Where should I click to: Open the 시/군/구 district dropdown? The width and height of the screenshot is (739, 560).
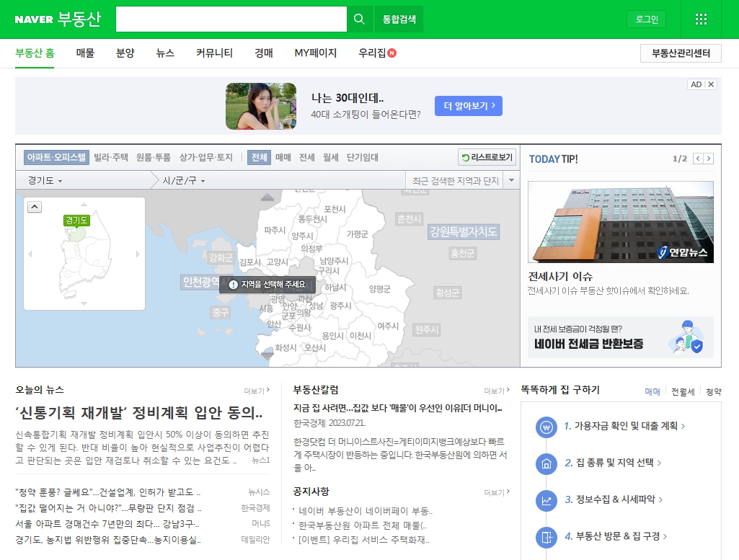(x=184, y=180)
